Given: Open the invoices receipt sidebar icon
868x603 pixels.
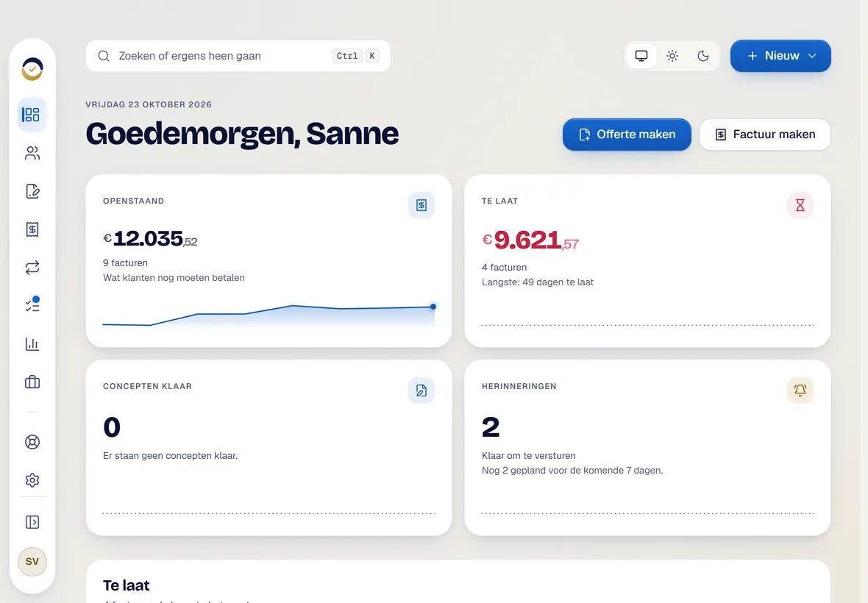Looking at the screenshot, I should point(32,229).
